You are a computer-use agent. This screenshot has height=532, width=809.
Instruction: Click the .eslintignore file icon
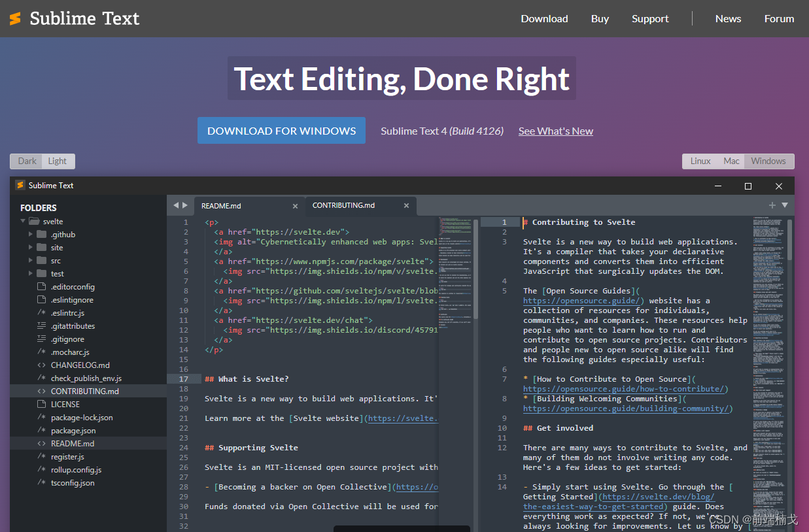[41, 300]
